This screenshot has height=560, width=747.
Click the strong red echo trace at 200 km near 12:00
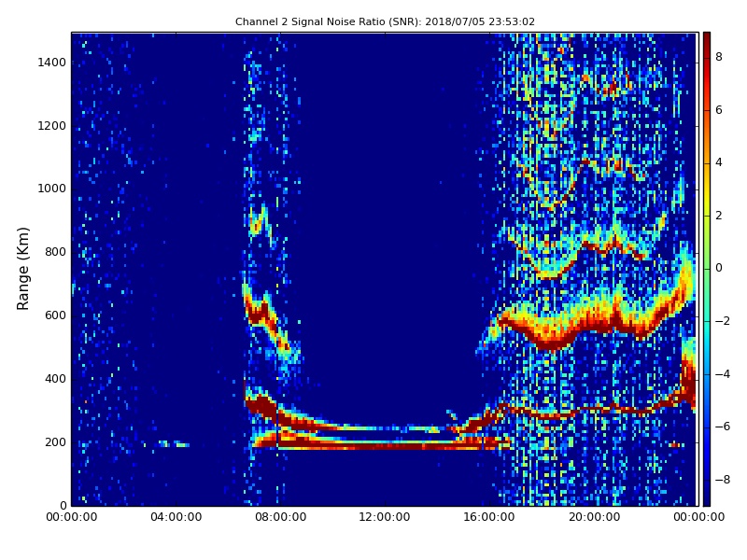tap(385, 447)
